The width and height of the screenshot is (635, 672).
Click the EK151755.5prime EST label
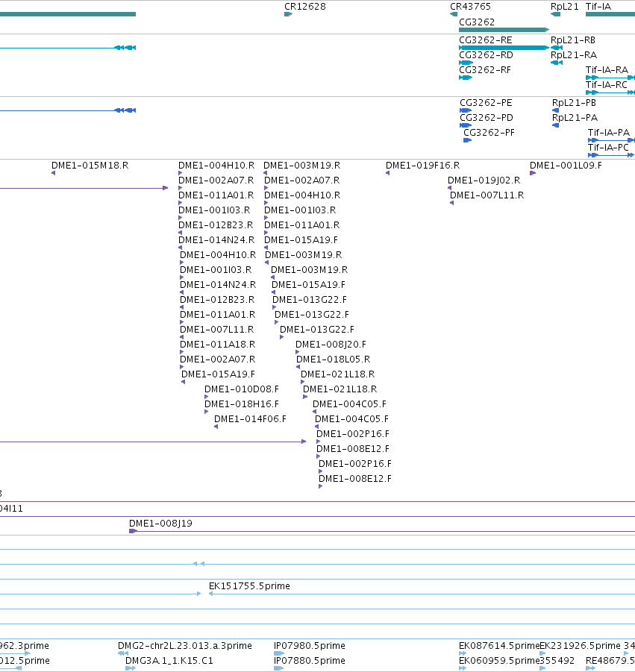pos(249,586)
